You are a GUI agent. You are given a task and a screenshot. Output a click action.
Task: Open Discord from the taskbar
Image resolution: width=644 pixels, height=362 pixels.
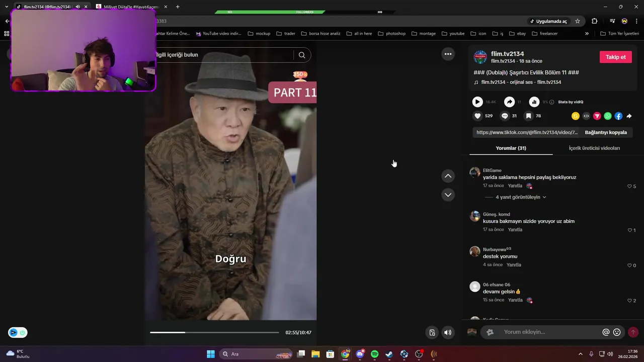[x=360, y=354]
